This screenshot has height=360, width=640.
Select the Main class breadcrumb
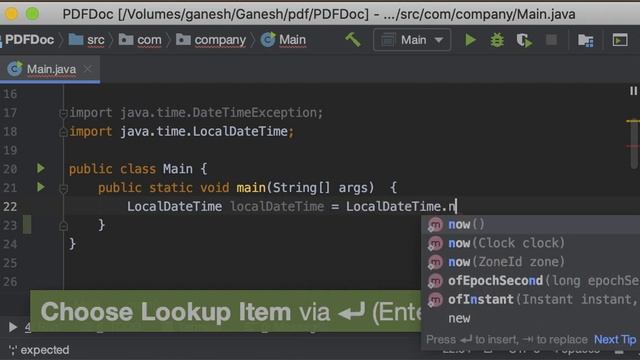[284, 40]
